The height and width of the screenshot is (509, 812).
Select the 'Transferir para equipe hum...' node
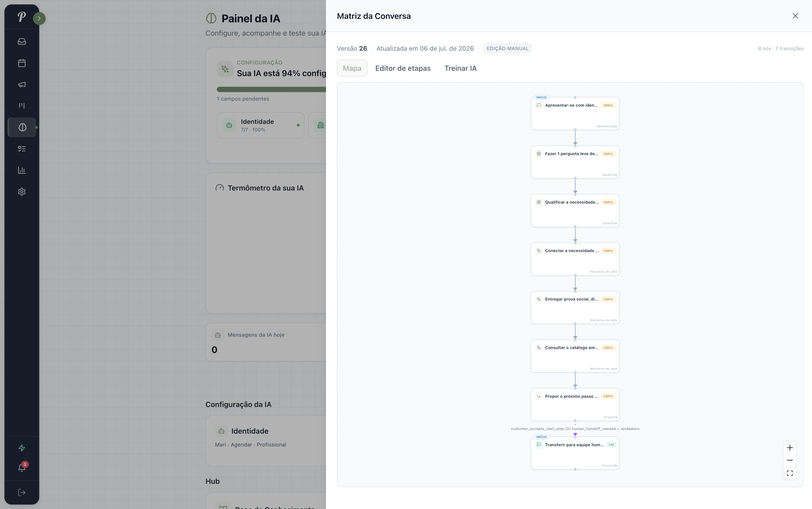click(575, 453)
